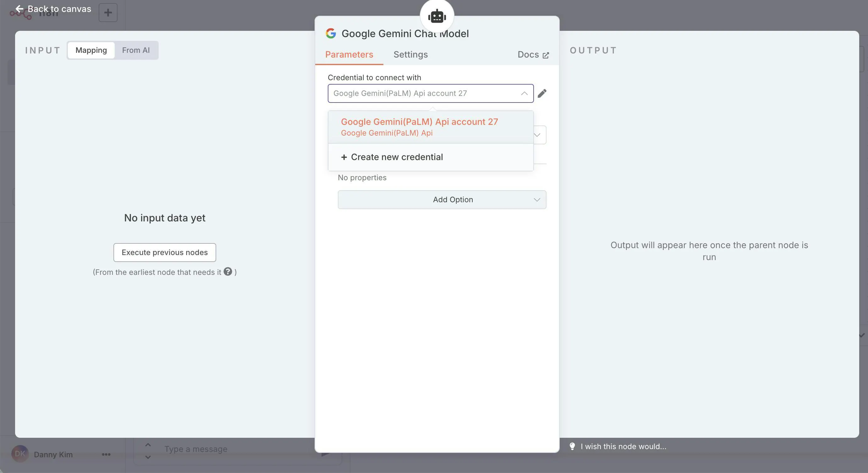
Task: Open Docs external link
Action: click(x=533, y=55)
